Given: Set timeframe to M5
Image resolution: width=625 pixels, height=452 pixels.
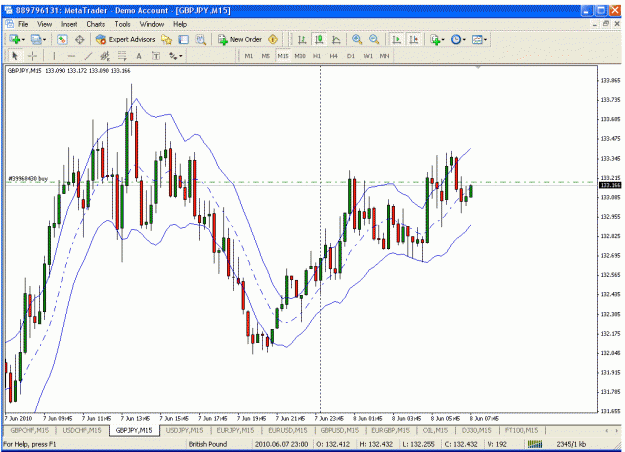Looking at the screenshot, I should point(265,56).
